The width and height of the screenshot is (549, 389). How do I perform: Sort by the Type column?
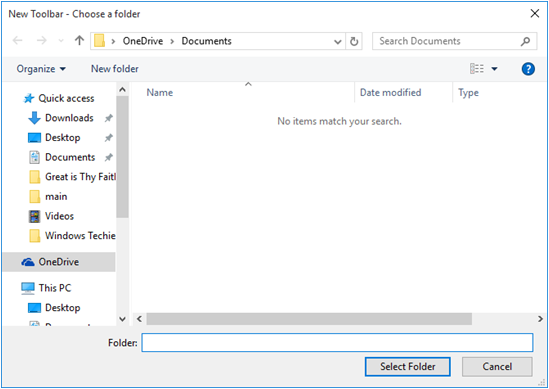click(468, 93)
